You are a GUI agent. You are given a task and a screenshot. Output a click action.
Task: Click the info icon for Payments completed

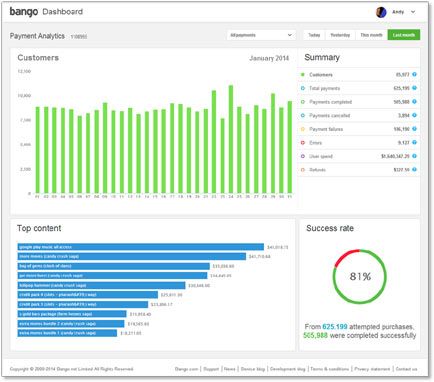414,102
